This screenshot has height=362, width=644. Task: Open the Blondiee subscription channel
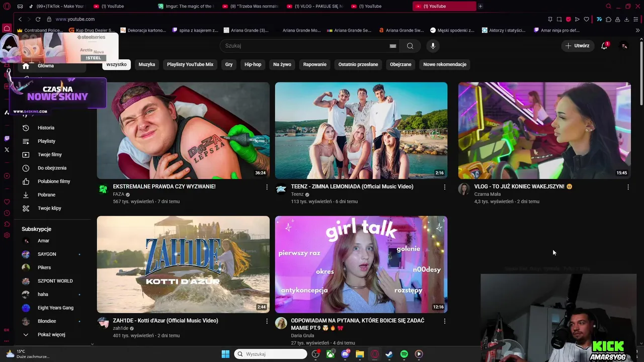47,321
